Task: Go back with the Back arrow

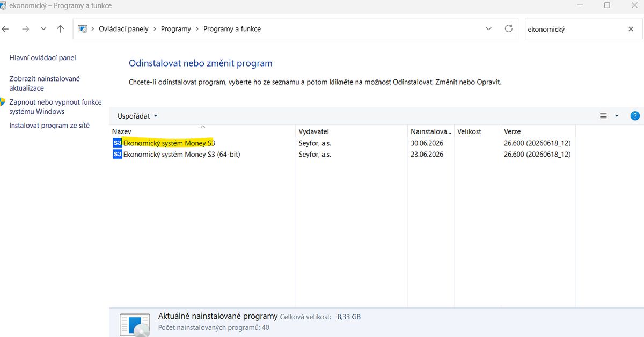Action: 5,29
